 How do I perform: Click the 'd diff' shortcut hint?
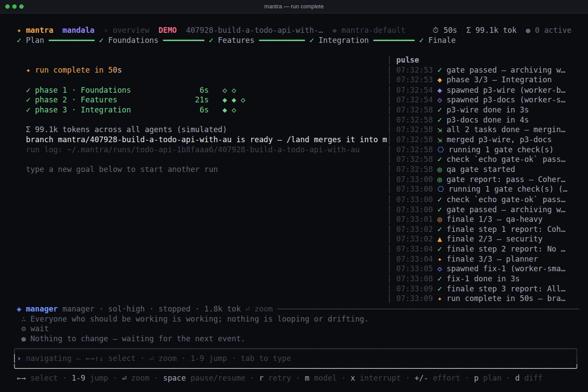click(x=528, y=378)
